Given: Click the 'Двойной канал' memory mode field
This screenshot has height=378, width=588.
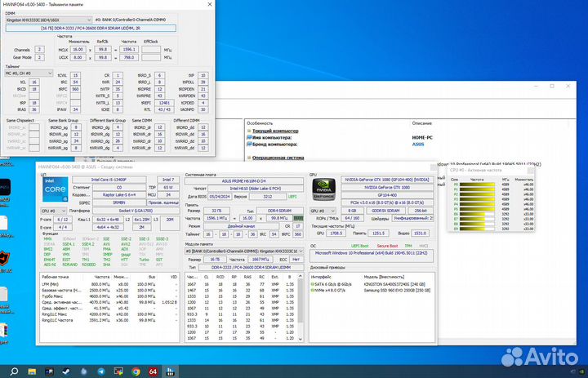Looking at the screenshot, I should tap(241, 226).
